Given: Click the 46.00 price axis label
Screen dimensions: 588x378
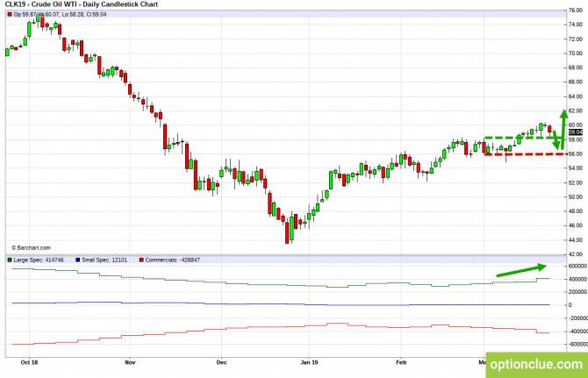Looking at the screenshot, I should [x=575, y=225].
